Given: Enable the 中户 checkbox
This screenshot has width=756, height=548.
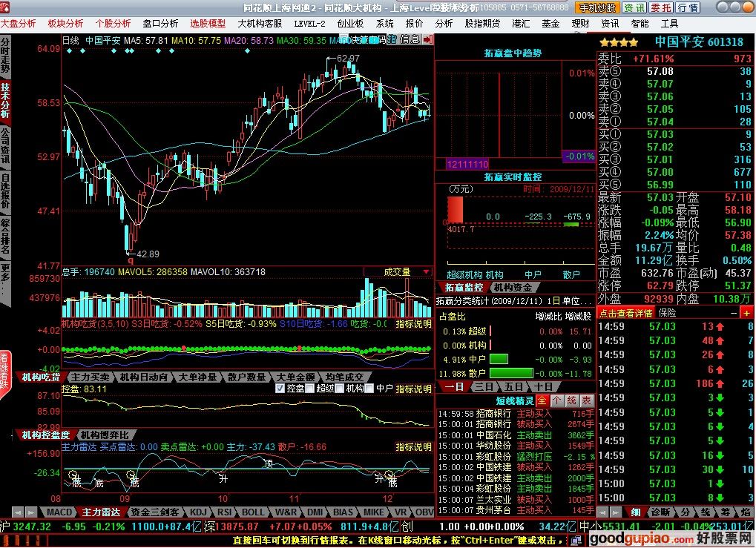Looking at the screenshot, I should (x=369, y=389).
